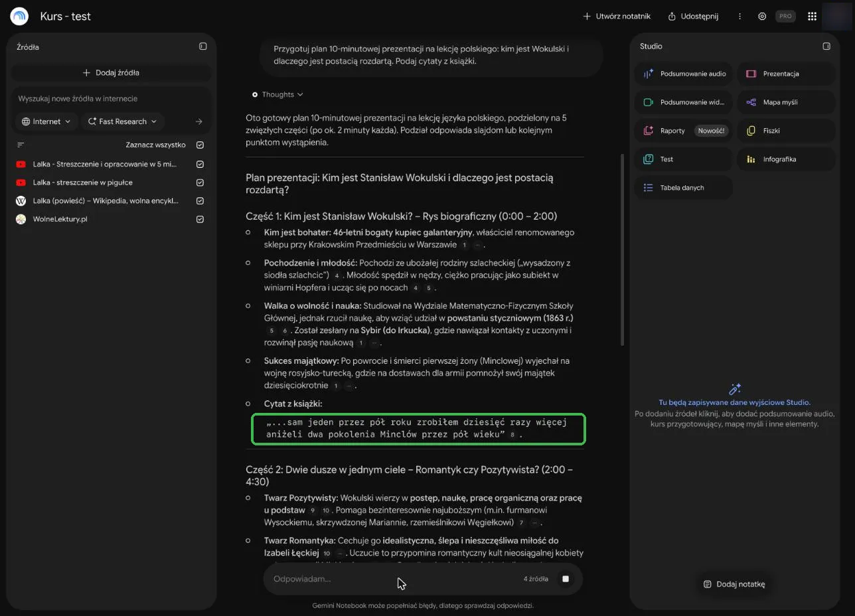Create a Prezentacja in Studio
The height and width of the screenshot is (616, 855).
tap(787, 74)
